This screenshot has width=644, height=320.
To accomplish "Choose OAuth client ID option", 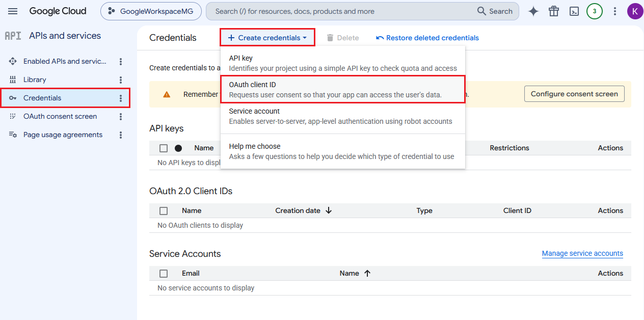I will coord(343,90).
